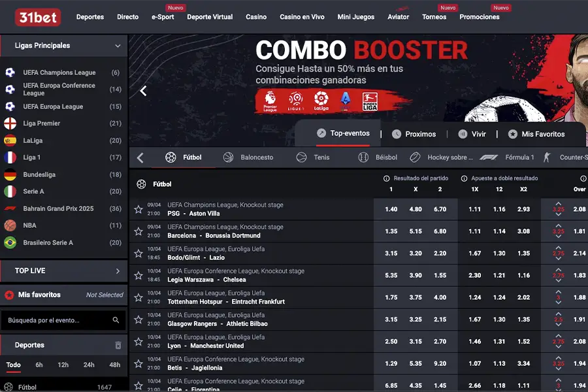The height and width of the screenshot is (392, 588).
Task: Select the Hockey sobre sport tab
Action: (x=442, y=157)
